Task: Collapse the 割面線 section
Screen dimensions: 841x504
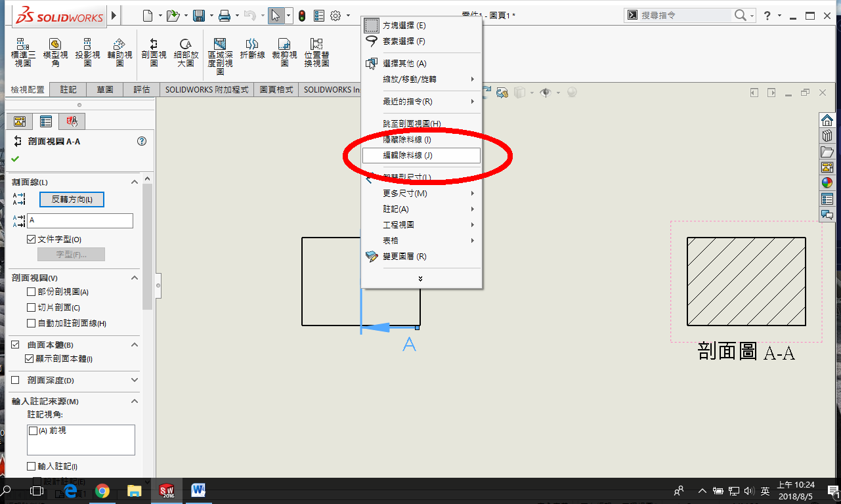Action: click(135, 182)
